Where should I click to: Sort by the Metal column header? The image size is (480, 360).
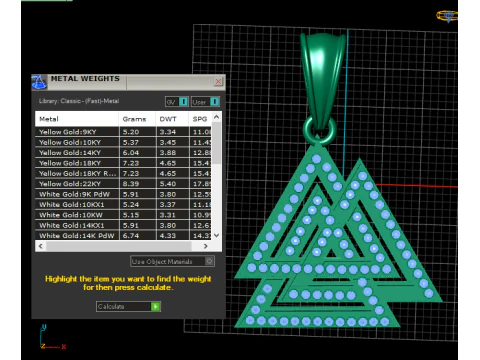click(77, 119)
